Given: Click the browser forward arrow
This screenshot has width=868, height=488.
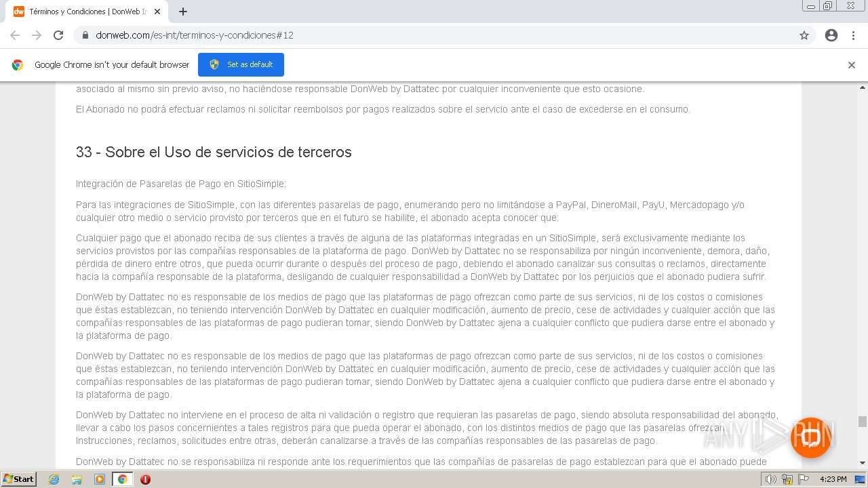Looking at the screenshot, I should (37, 35).
